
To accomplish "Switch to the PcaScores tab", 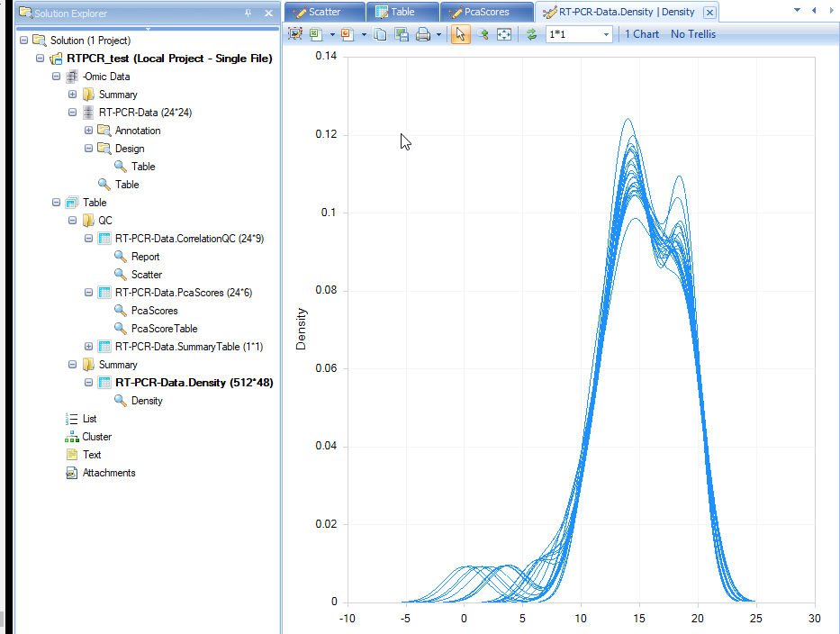I will click(x=486, y=12).
